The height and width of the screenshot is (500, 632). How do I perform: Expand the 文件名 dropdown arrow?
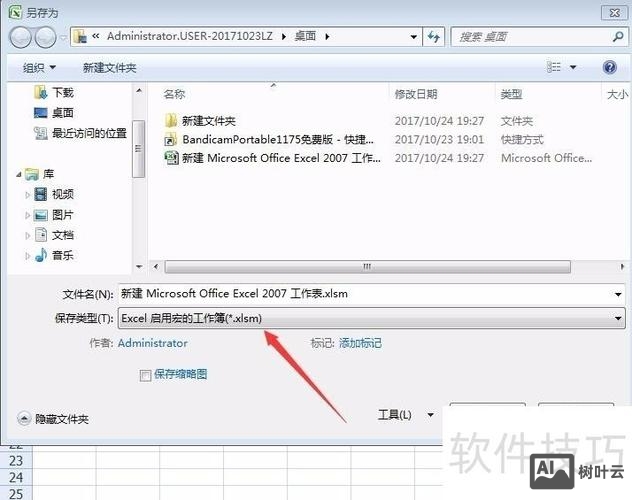tap(619, 294)
